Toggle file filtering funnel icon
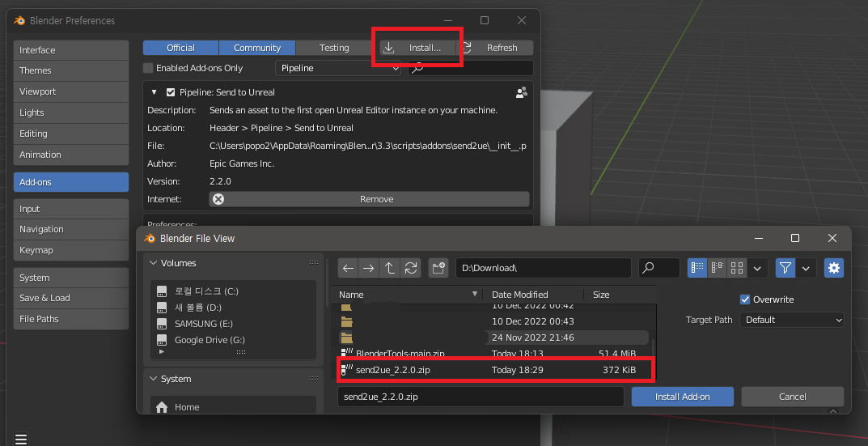The width and height of the screenshot is (868, 446). (785, 268)
